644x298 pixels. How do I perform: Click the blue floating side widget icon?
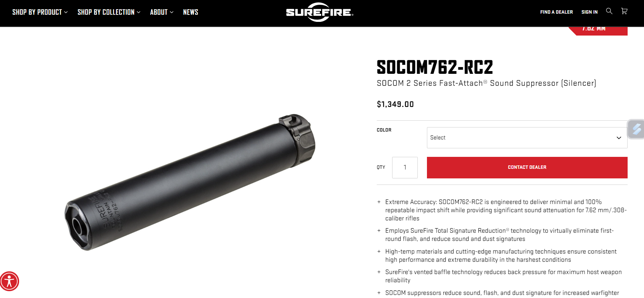[636, 129]
